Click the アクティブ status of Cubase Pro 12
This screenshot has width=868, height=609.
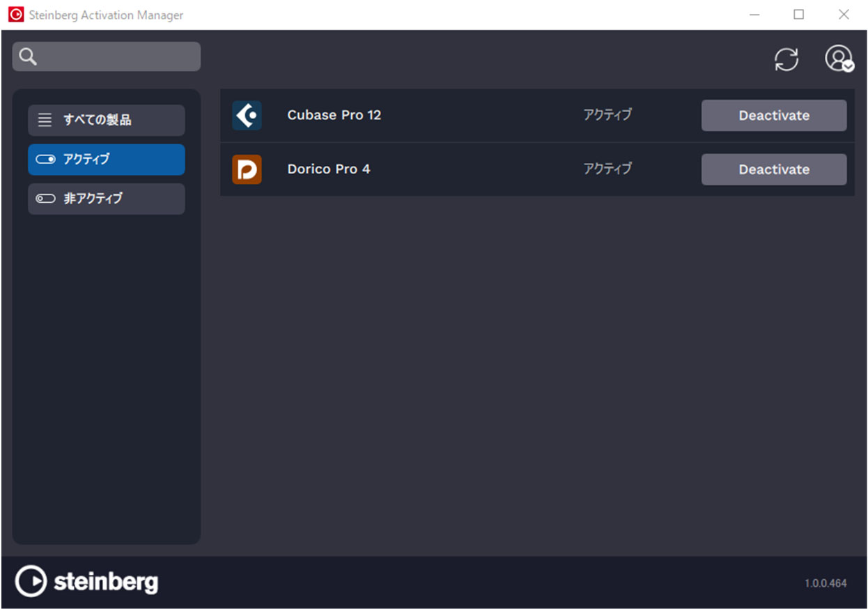coord(607,115)
